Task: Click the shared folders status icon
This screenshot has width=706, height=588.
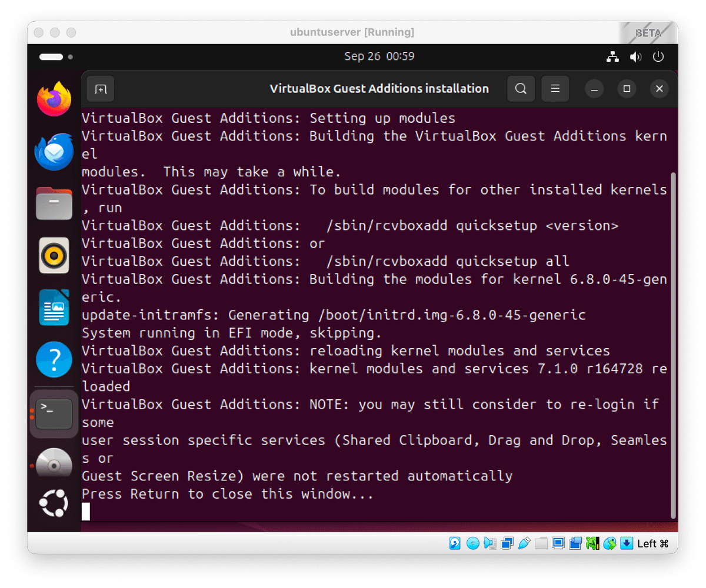Action: pos(541,543)
